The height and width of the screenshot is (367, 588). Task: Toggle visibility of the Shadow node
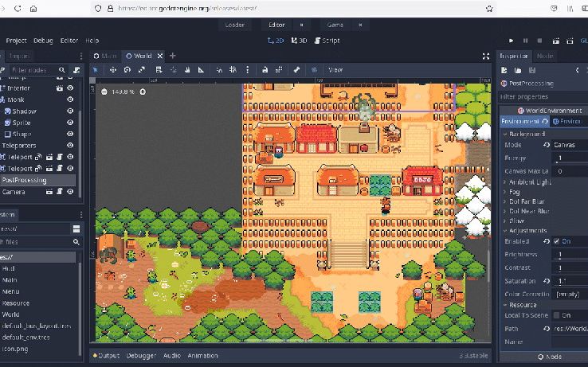(x=70, y=111)
